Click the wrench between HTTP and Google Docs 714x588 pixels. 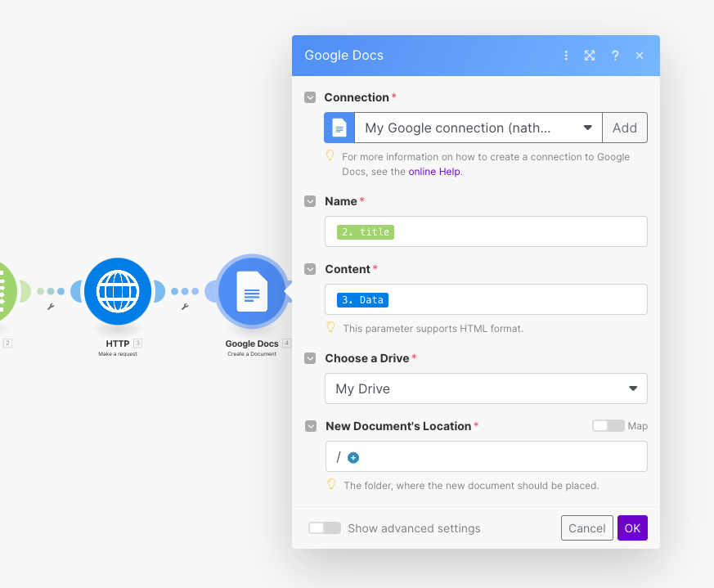click(185, 307)
